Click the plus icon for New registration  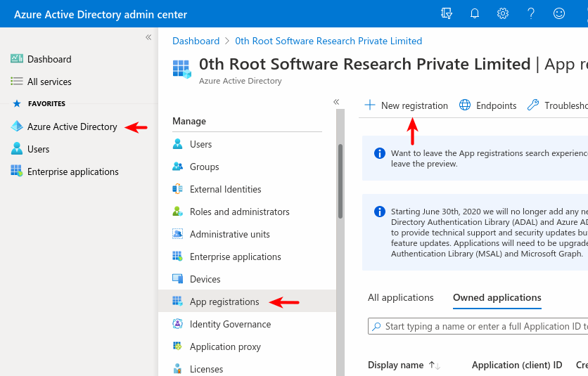tap(370, 105)
